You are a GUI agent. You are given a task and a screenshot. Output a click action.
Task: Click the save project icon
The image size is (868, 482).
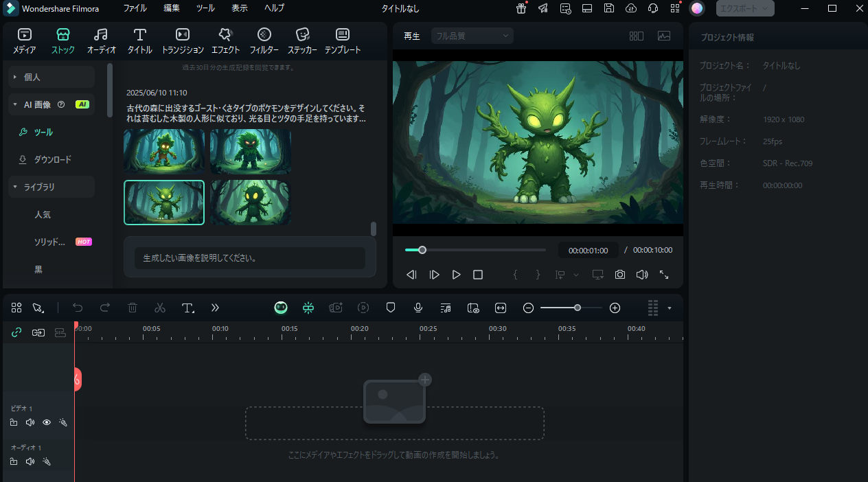click(609, 8)
